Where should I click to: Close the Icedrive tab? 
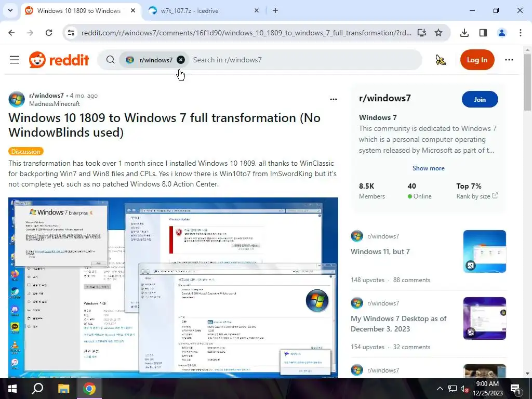(257, 11)
